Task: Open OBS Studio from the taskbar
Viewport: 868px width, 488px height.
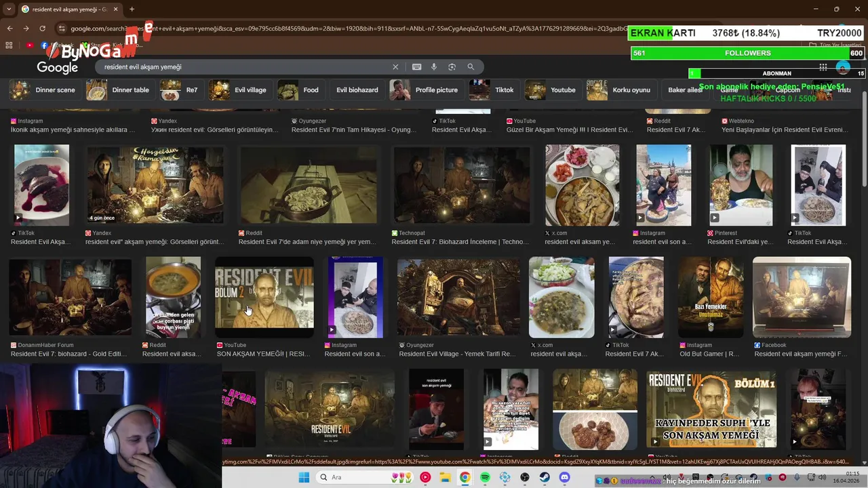Action: point(525,477)
